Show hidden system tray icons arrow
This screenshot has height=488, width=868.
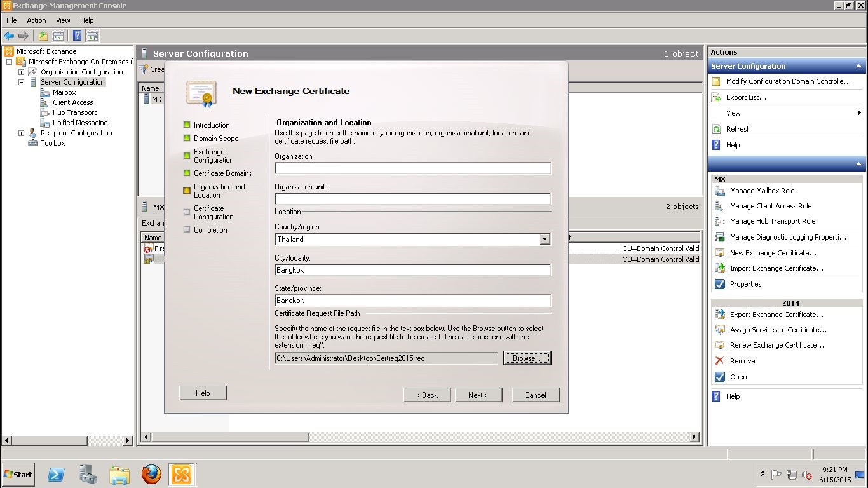pyautogui.click(x=763, y=474)
